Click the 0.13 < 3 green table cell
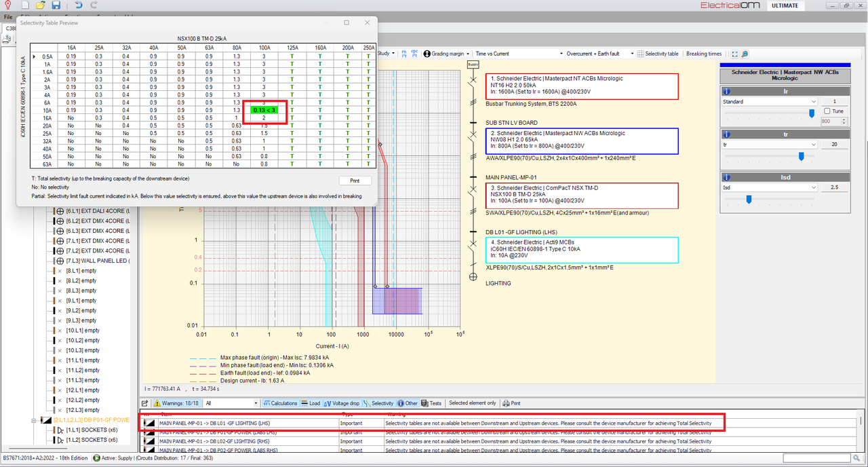 tap(264, 109)
